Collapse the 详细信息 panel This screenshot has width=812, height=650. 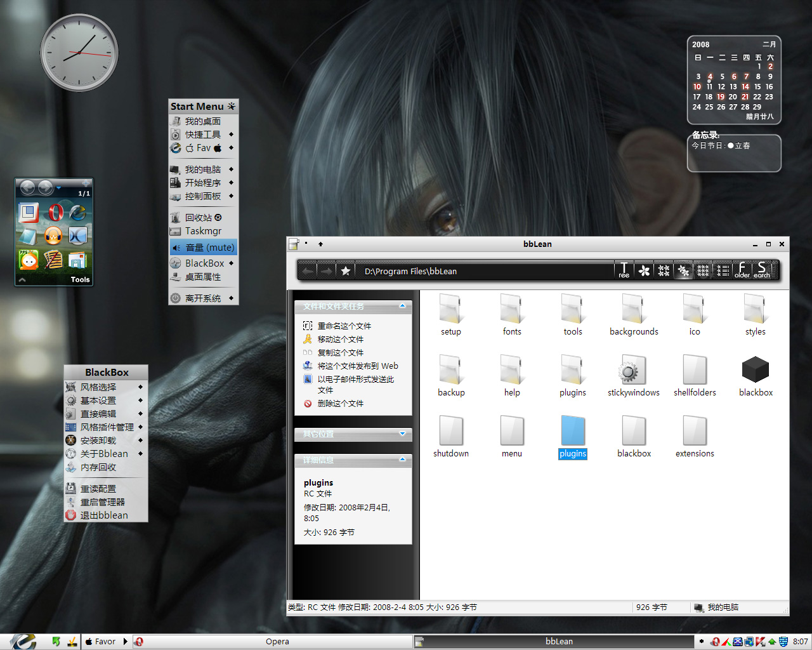(x=402, y=460)
